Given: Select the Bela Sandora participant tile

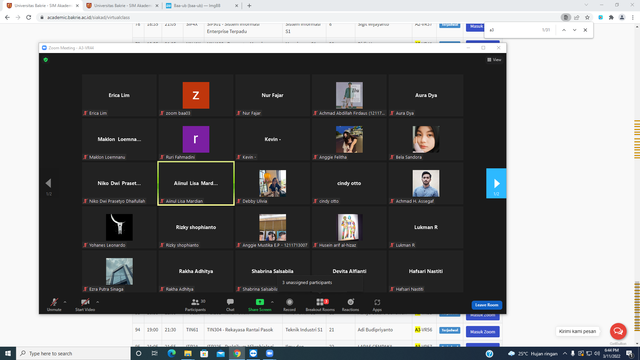Looking at the screenshot, I should [x=426, y=140].
